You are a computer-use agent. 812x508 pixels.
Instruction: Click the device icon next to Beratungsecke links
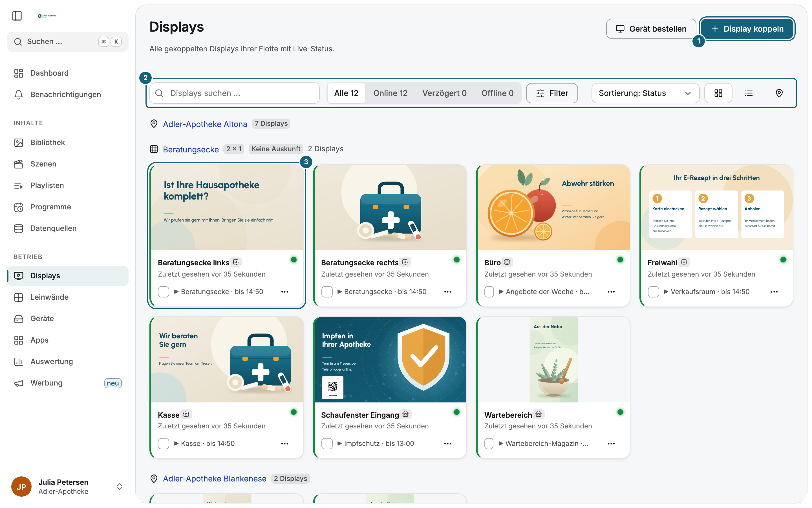pyautogui.click(x=236, y=262)
